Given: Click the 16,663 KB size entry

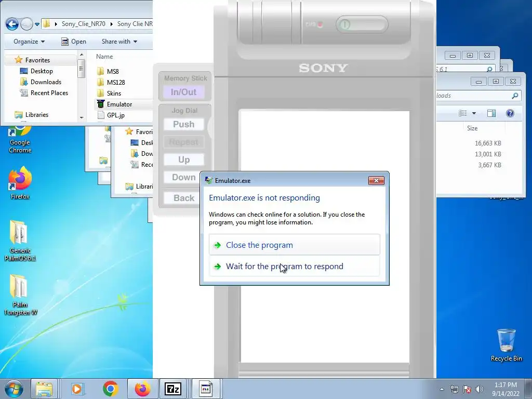Looking at the screenshot, I should [x=488, y=143].
